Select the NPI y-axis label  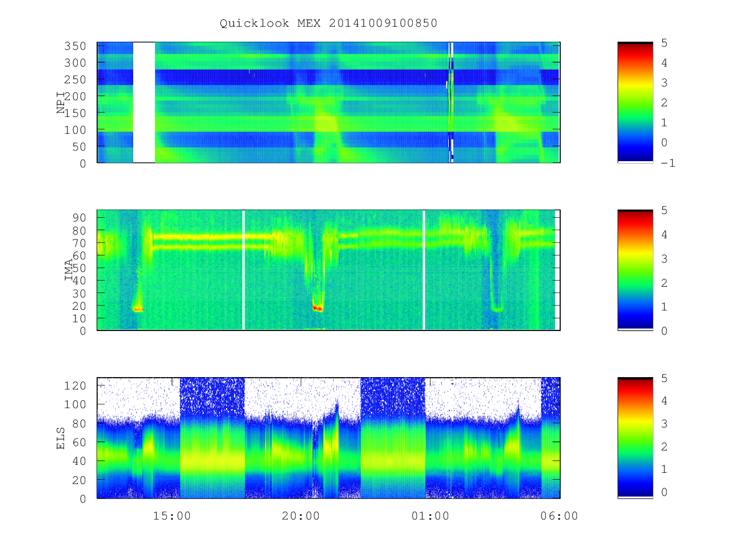point(61,103)
